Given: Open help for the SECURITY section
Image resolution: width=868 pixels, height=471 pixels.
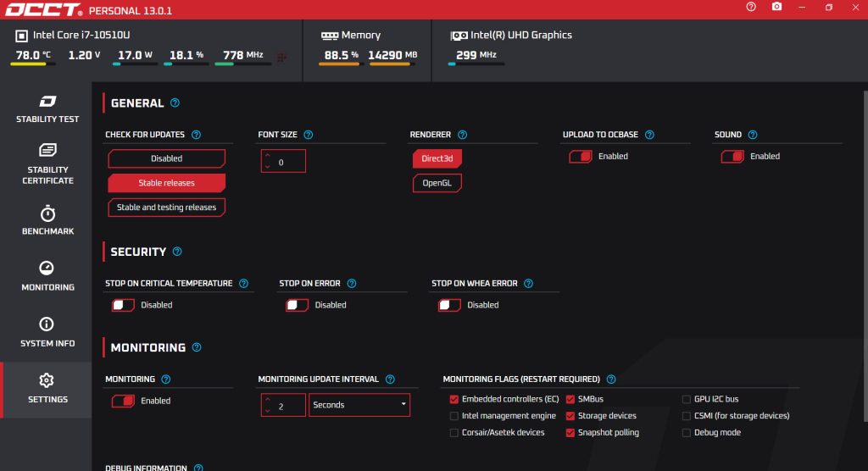Looking at the screenshot, I should (177, 252).
